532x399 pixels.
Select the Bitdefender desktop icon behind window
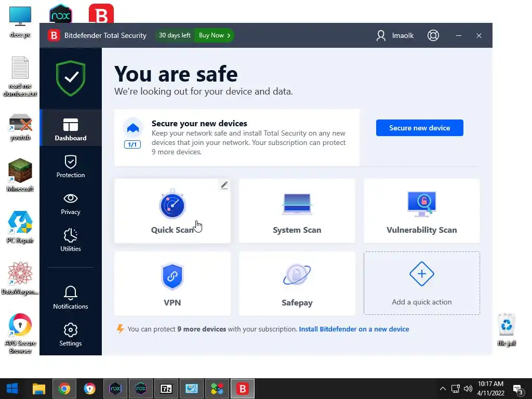pos(101,13)
